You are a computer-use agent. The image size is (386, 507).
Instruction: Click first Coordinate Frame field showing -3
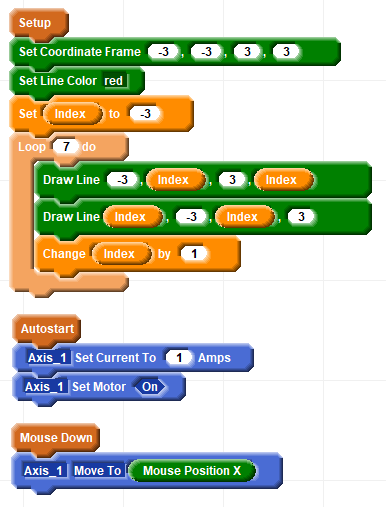163,52
